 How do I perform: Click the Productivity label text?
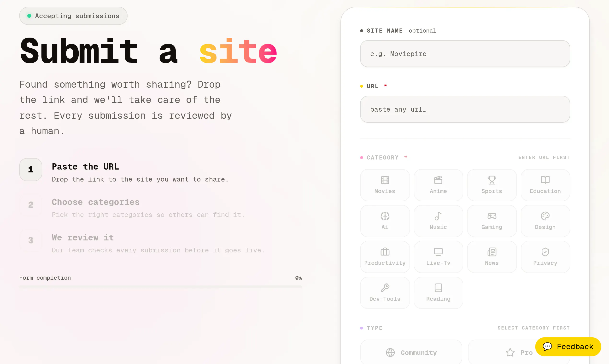pyautogui.click(x=385, y=263)
